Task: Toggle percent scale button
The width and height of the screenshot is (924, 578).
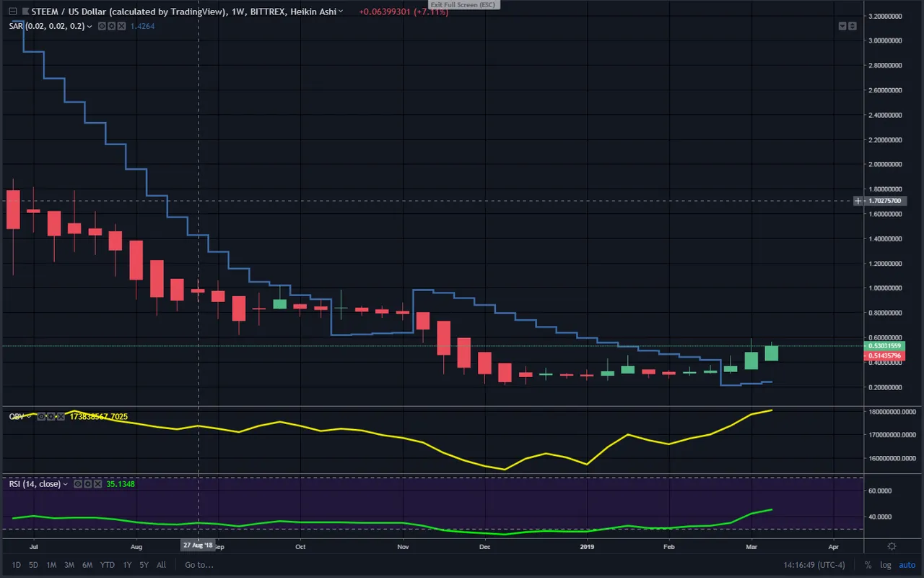Action: click(x=868, y=565)
